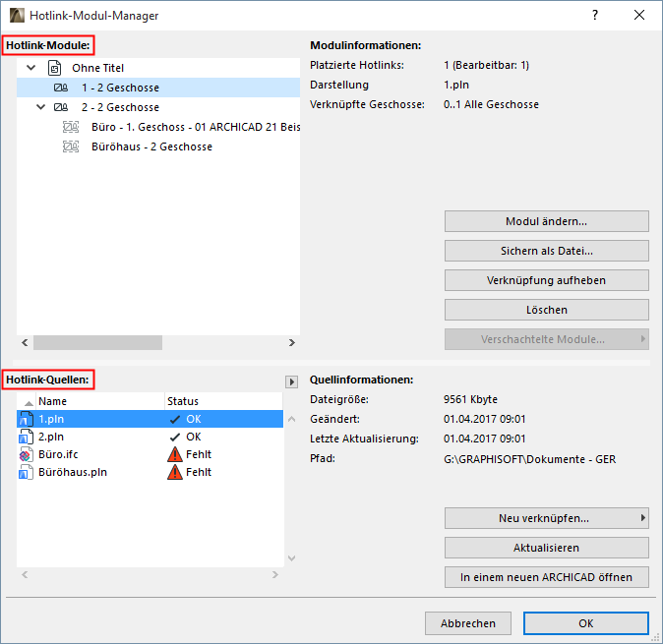Viewport: 663px width, 644px height.
Task: Click Sichern als Datei button
Action: pos(546,251)
